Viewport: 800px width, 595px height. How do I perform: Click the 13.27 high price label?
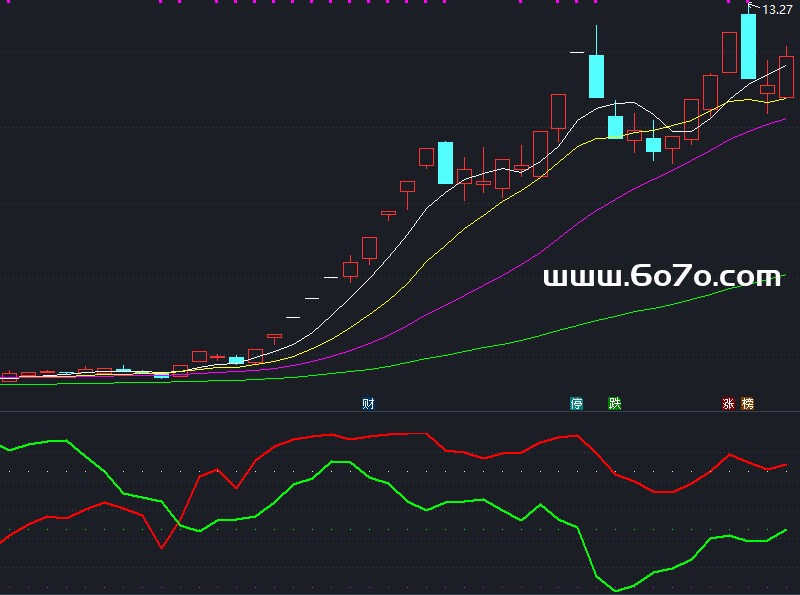click(x=777, y=10)
